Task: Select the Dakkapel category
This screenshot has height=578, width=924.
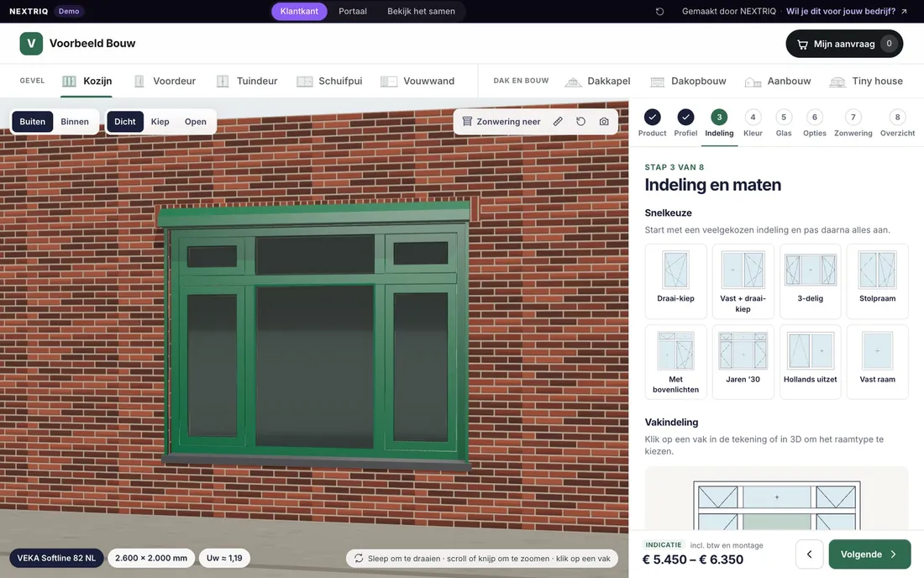Action: [597, 81]
